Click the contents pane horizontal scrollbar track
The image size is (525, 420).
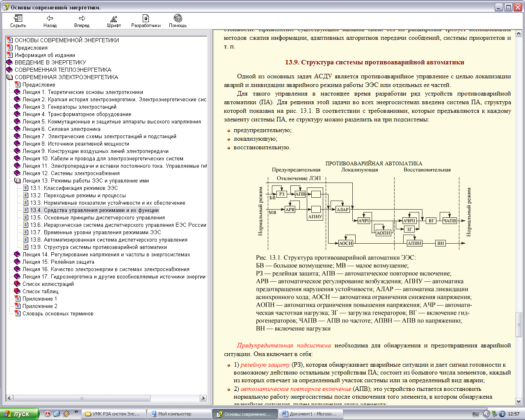[106, 398]
